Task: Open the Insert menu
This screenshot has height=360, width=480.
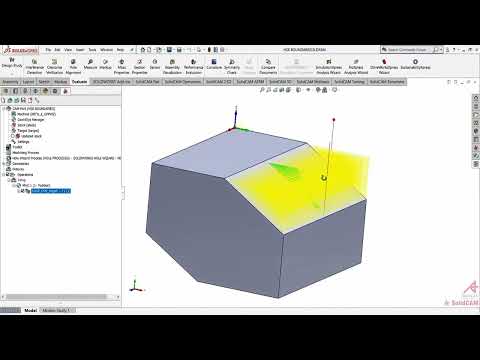Action: [x=80, y=50]
